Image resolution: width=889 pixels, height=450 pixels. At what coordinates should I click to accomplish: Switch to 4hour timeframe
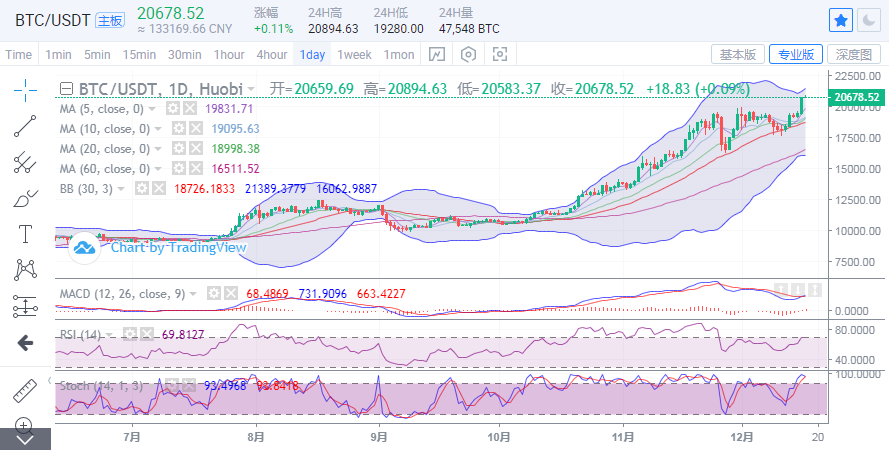click(x=271, y=54)
